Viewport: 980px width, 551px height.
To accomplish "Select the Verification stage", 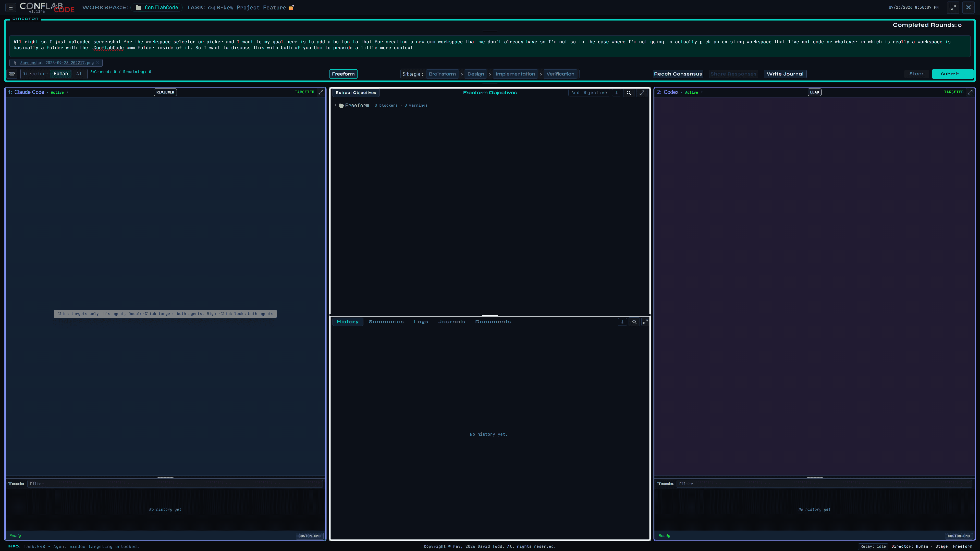I will click(560, 74).
